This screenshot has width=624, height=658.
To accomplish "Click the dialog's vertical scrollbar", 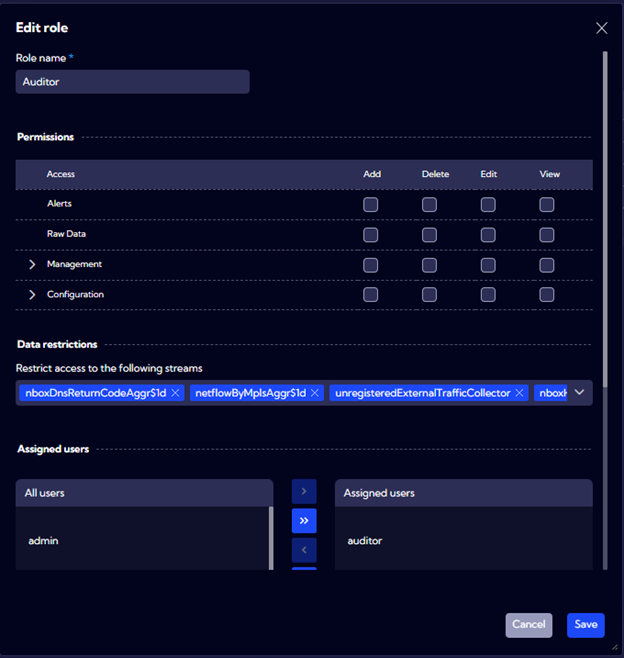I will tap(604, 200).
